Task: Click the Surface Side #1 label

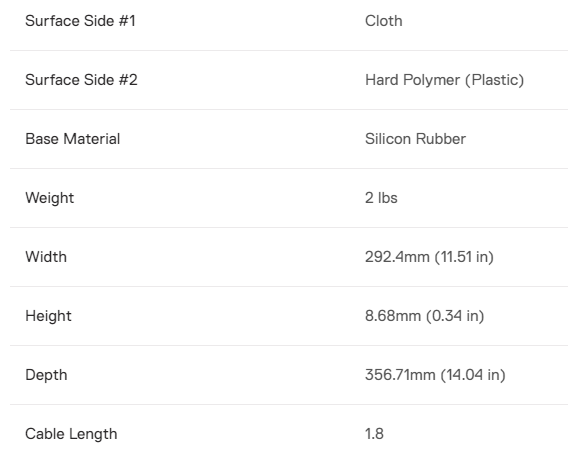Action: pos(80,21)
